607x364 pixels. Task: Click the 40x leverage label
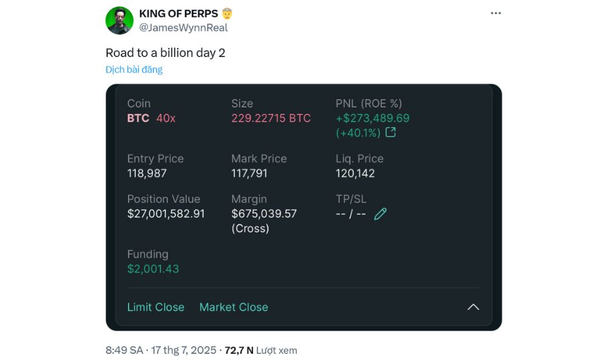(x=166, y=118)
